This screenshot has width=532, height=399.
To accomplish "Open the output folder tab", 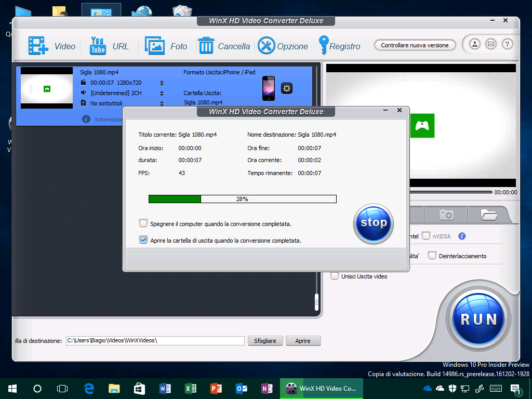I will [x=488, y=215].
